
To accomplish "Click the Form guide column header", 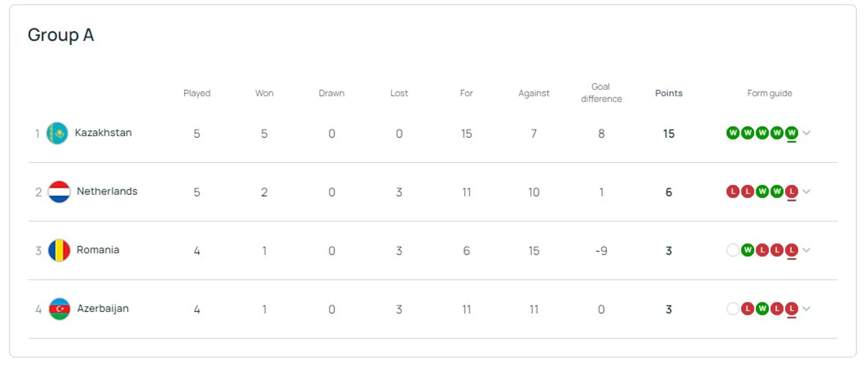I will coord(770,93).
